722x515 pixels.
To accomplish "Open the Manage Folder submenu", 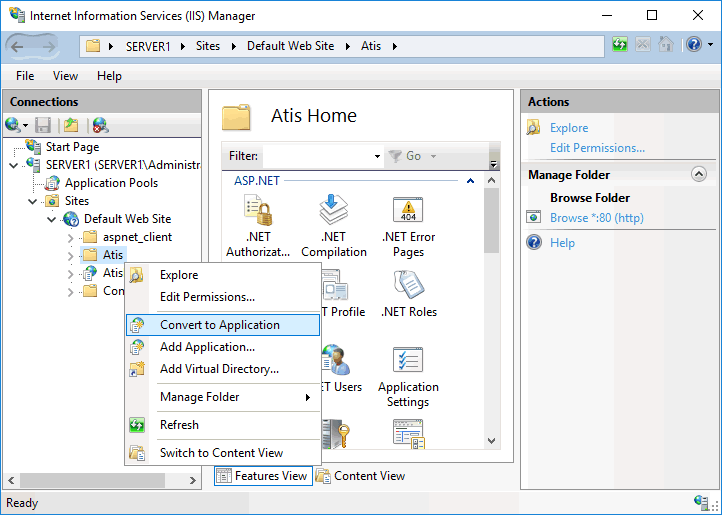I will pos(223,397).
